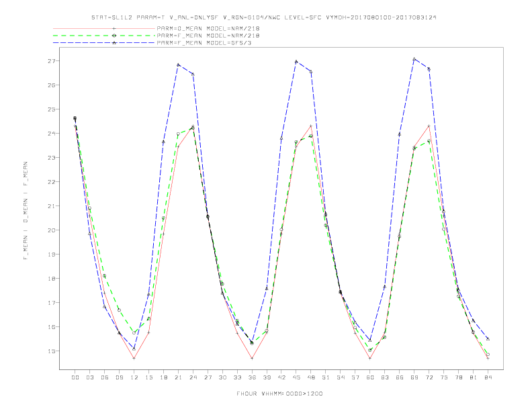The width and height of the screenshot is (532, 411).
Task: Select legend entry PARM=F_MEAN MODEL=NAM/218
Action: coord(208,36)
